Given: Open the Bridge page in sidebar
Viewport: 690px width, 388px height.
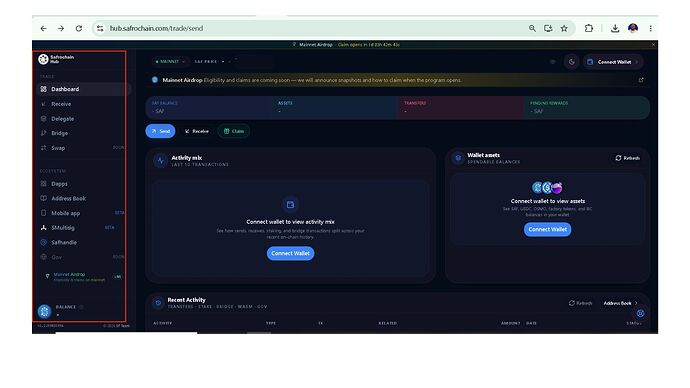Looking at the screenshot, I should coord(59,133).
